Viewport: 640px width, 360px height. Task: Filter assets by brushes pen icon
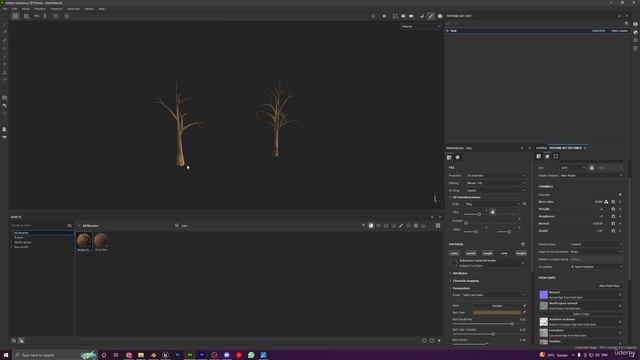(x=401, y=225)
